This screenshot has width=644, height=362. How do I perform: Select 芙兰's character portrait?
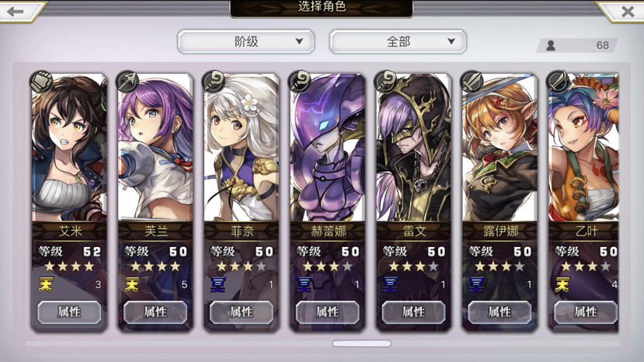(155, 148)
